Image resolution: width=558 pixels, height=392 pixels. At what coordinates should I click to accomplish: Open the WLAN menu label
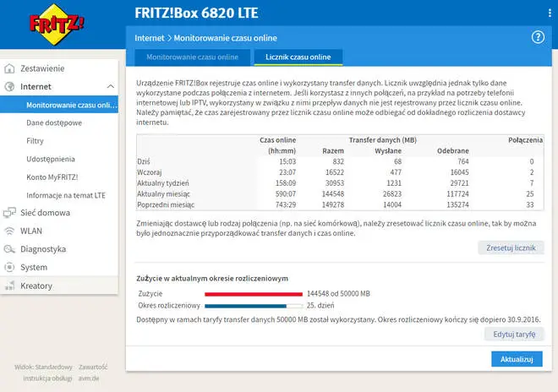(x=31, y=231)
